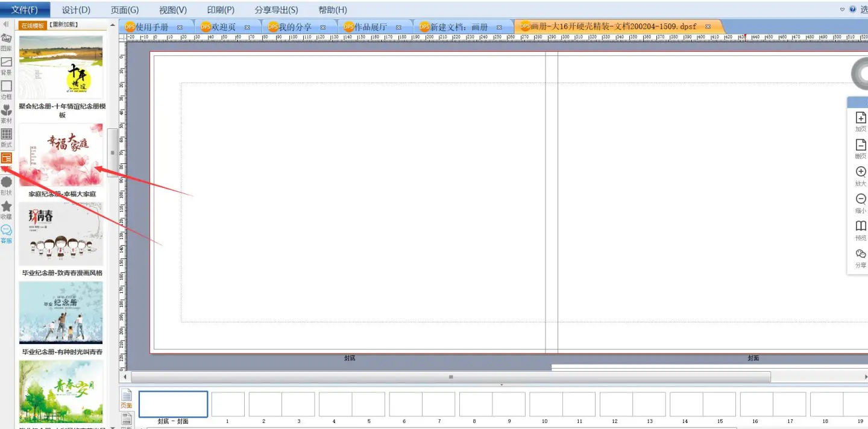
Task: Select the pages 14-15 spread thumbnail
Action: tap(703, 404)
